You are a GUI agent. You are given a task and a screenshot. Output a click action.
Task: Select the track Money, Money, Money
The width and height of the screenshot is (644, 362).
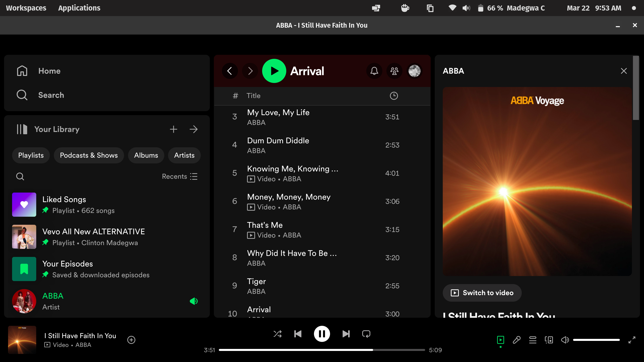322,202
